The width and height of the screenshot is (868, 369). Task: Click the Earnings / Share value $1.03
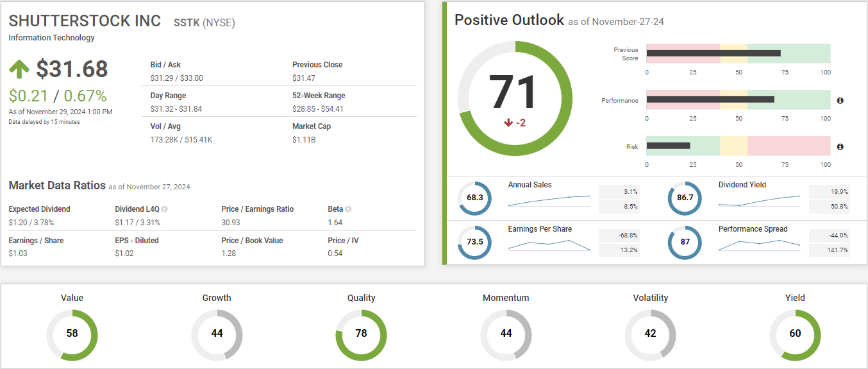click(x=18, y=253)
